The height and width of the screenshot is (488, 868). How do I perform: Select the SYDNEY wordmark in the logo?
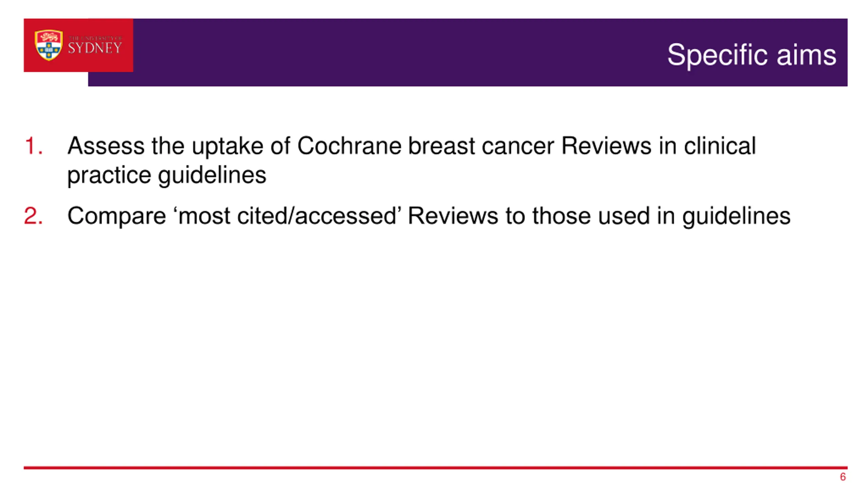click(95, 48)
